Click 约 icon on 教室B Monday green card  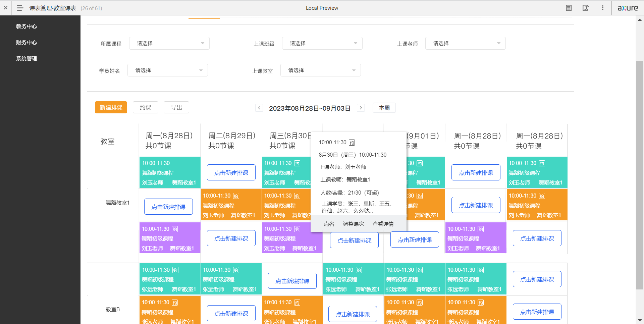[175, 270]
